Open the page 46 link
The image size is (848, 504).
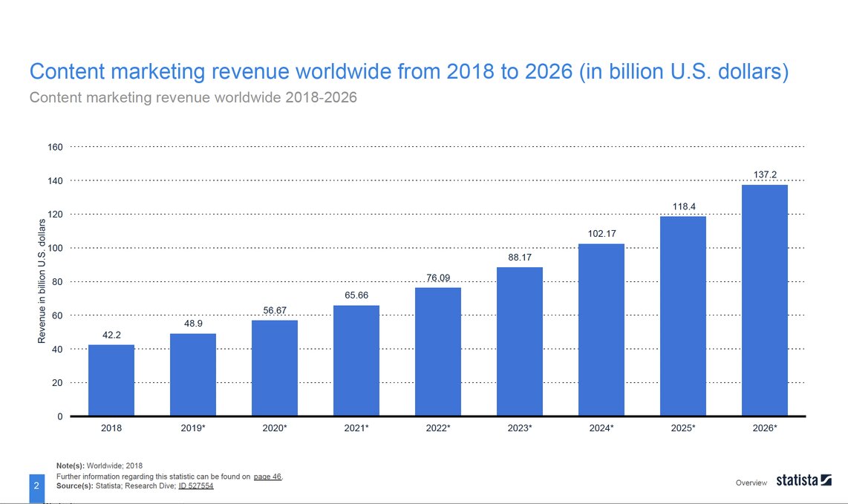(x=267, y=477)
